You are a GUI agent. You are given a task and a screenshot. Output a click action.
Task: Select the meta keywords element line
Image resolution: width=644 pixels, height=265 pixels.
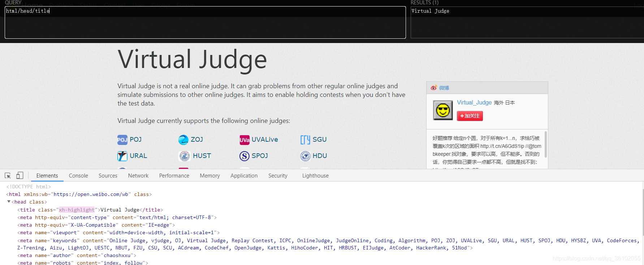point(329,244)
